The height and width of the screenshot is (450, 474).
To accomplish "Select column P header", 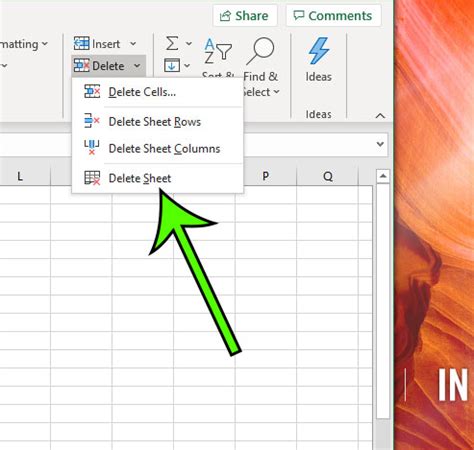I will [266, 176].
